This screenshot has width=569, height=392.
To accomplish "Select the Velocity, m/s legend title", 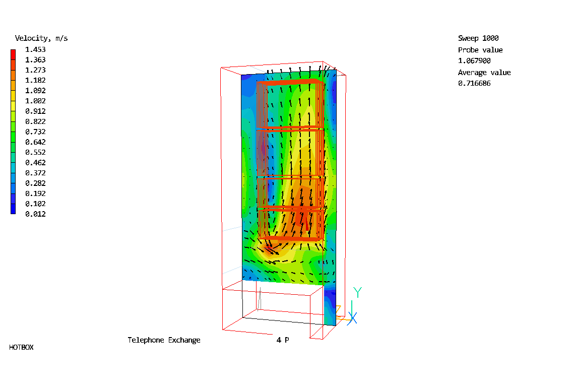I will (x=41, y=38).
